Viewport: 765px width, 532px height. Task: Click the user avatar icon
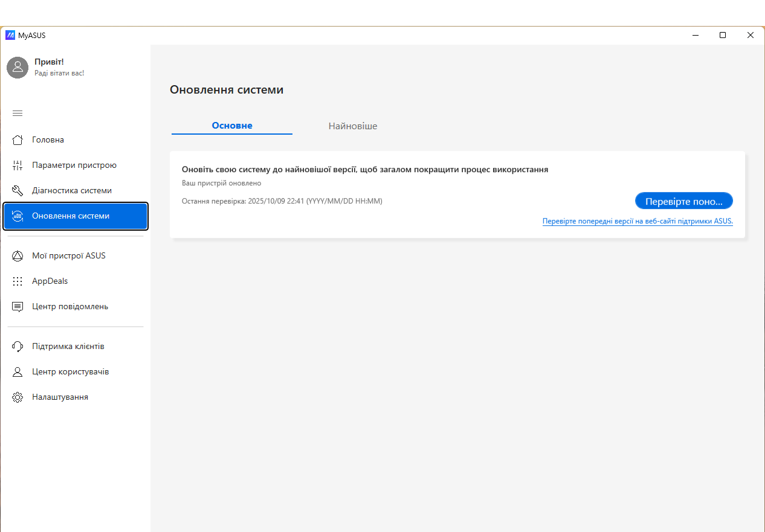point(18,67)
